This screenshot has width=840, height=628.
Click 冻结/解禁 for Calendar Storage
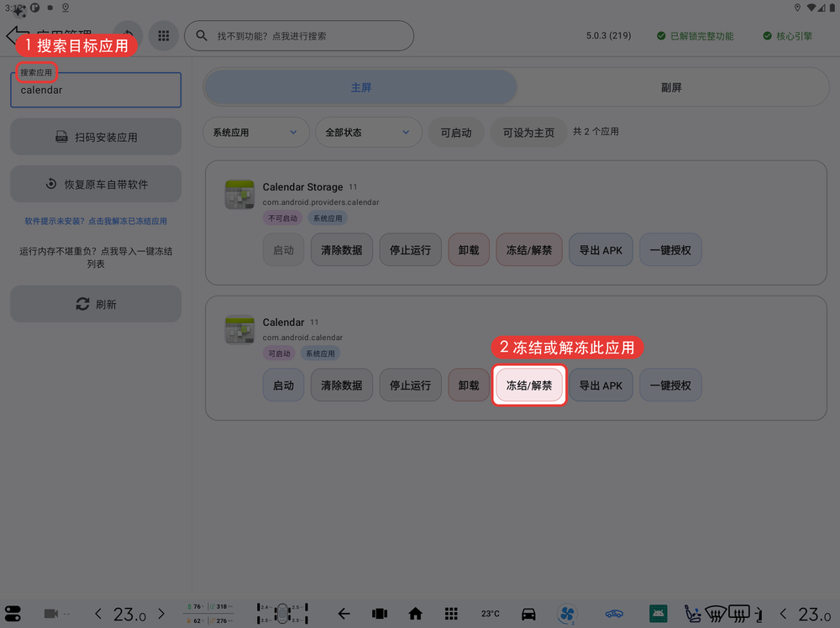tap(529, 250)
